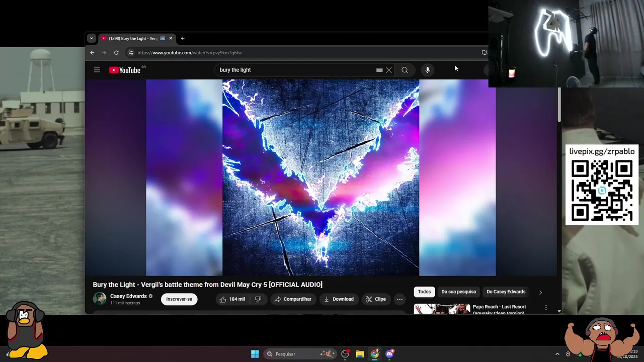
Task: Open Casey Edwards channel name
Action: point(128,296)
